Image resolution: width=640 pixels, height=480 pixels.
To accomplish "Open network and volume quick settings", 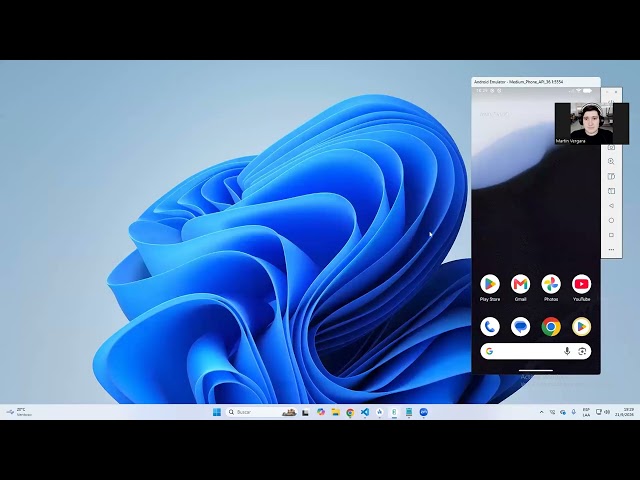I will pyautogui.click(x=602, y=412).
